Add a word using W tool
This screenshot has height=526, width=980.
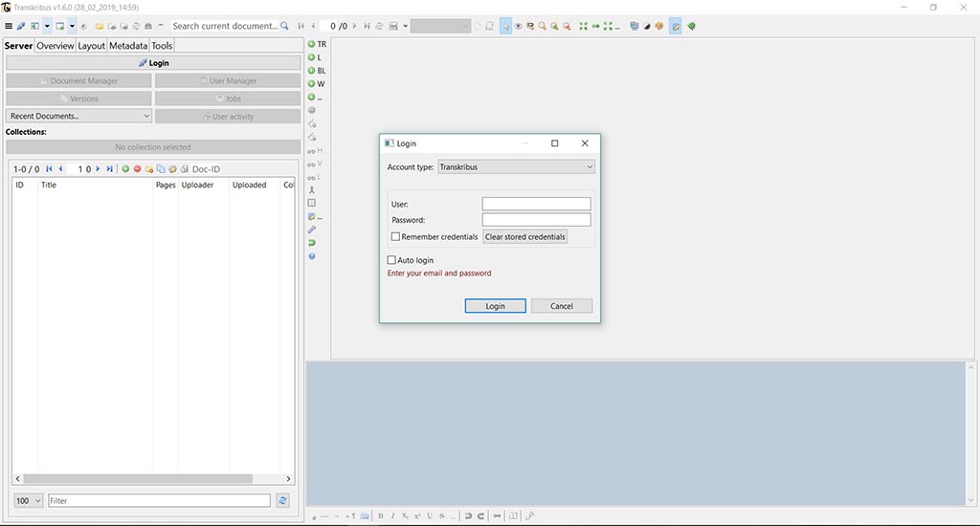(x=316, y=84)
